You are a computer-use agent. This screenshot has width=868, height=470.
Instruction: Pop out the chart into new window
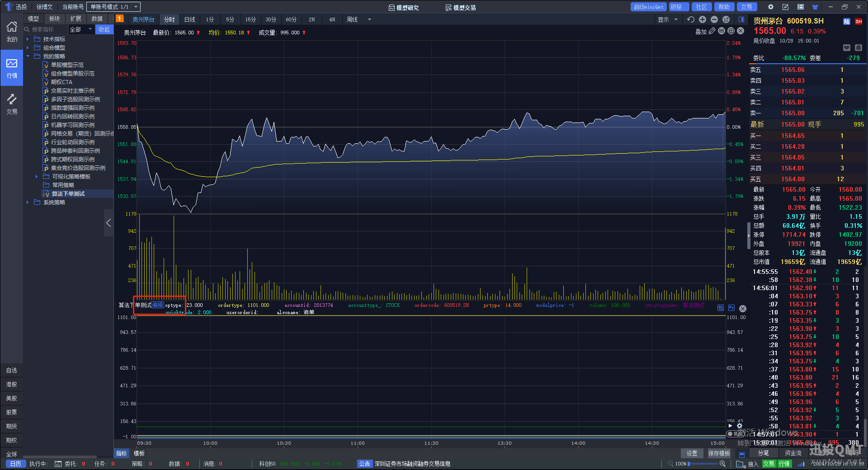pos(726,19)
